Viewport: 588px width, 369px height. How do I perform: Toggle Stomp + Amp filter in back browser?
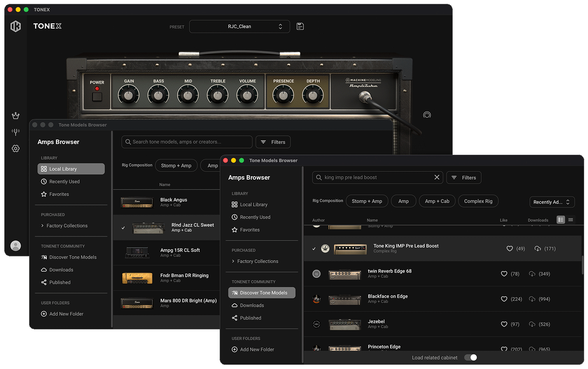pos(176,166)
